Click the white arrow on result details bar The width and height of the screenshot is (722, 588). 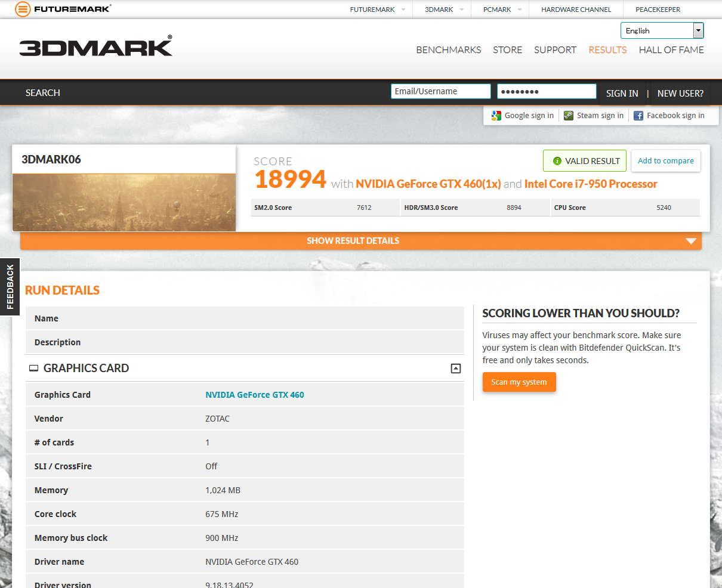tap(691, 241)
